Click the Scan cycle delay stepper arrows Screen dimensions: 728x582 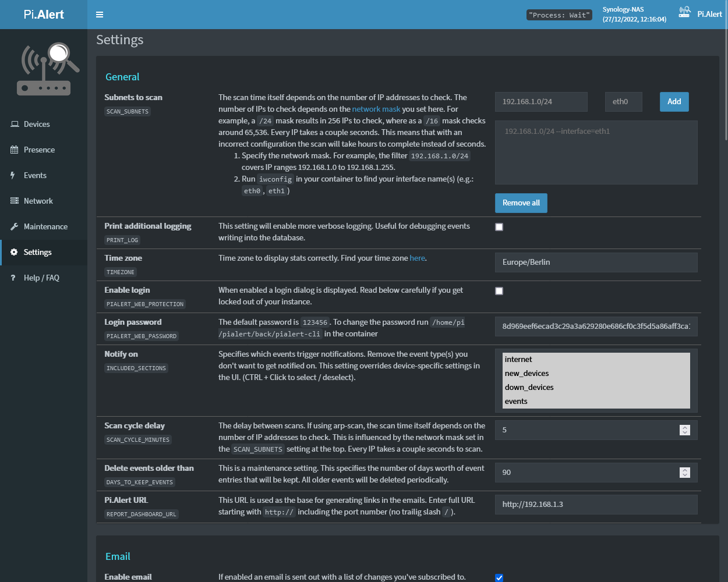(685, 430)
